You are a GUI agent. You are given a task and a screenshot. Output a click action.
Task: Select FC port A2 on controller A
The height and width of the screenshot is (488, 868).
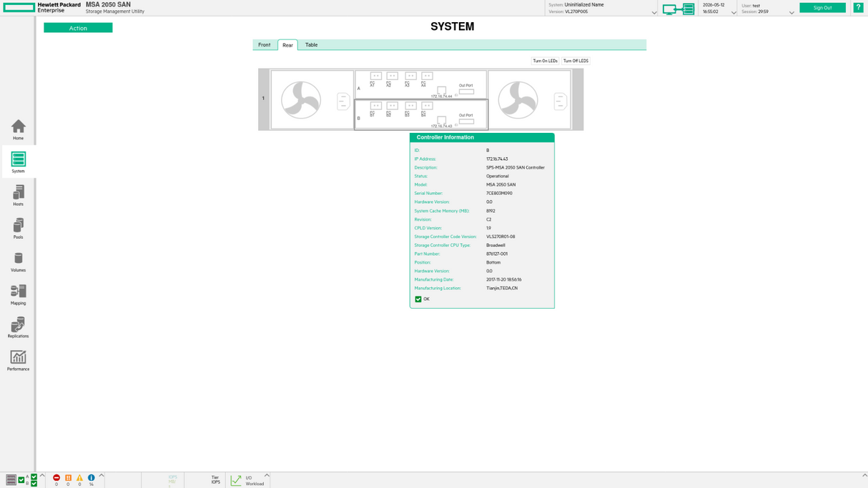(x=392, y=76)
